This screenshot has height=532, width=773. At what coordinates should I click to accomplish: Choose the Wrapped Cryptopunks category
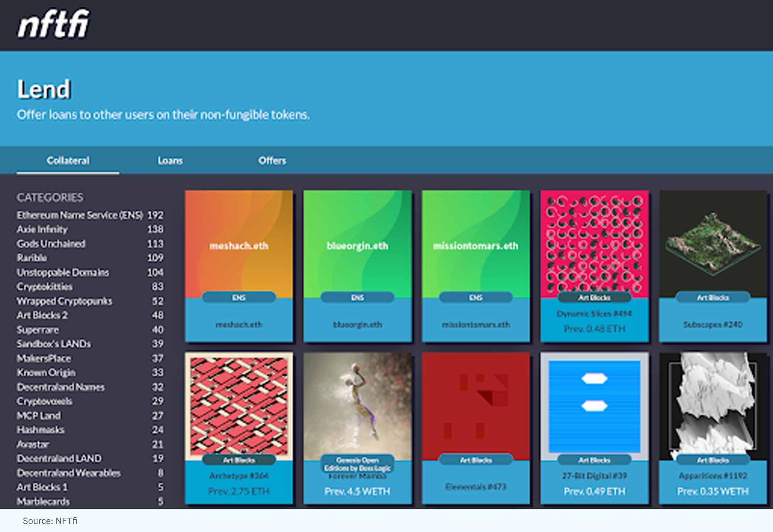tap(65, 301)
